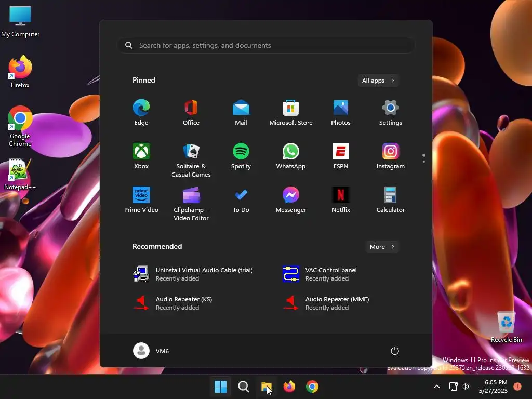
Task: Expand hidden system tray icons
Action: pos(437,387)
